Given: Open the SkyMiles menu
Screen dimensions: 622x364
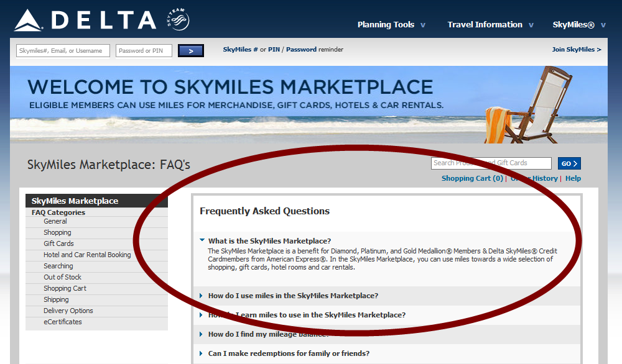Looking at the screenshot, I should click(x=578, y=25).
